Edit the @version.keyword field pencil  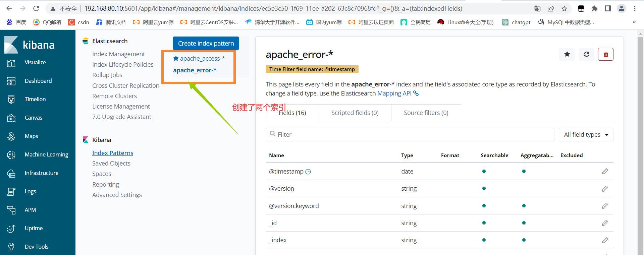[x=605, y=206]
